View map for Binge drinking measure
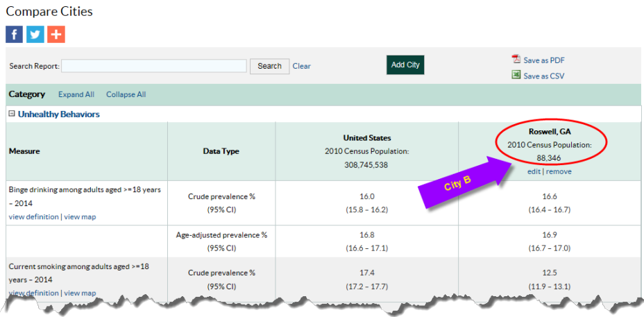 coord(80,217)
